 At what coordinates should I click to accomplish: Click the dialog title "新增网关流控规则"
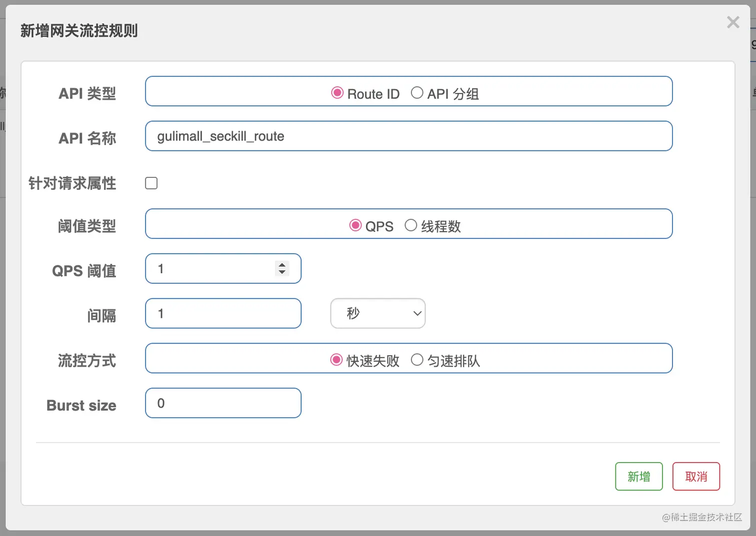pyautogui.click(x=79, y=30)
